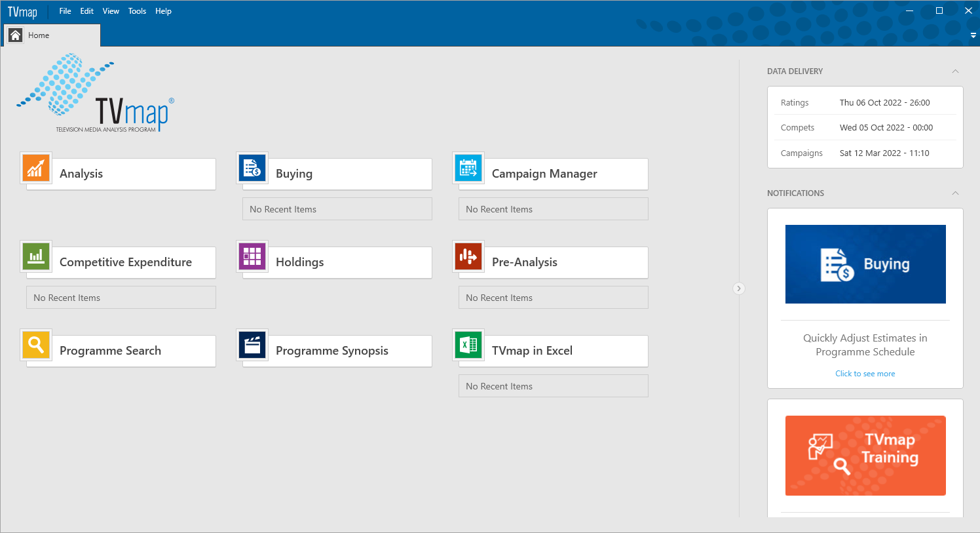
Task: Open the tab list dropdown arrow
Action: tap(973, 35)
